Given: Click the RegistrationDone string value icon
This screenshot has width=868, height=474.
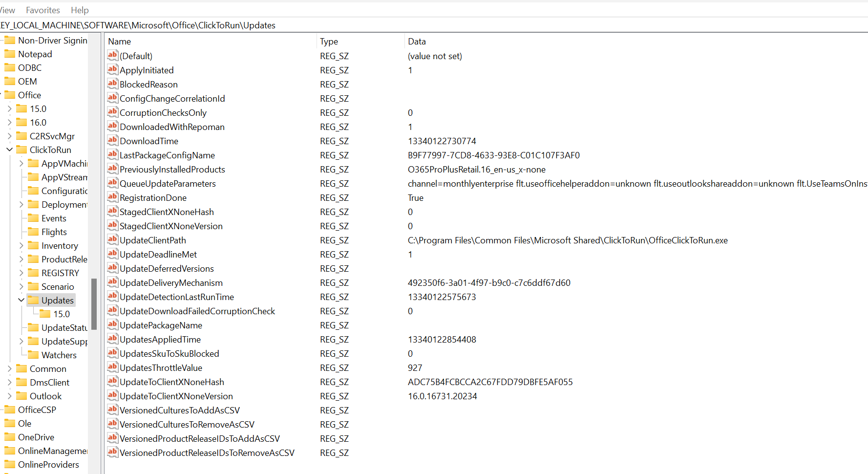Looking at the screenshot, I should pyautogui.click(x=113, y=197).
